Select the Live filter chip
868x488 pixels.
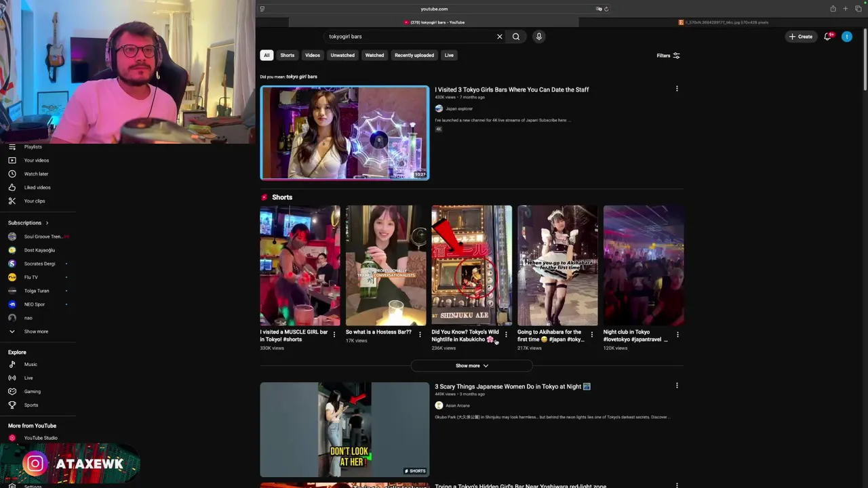tap(449, 56)
